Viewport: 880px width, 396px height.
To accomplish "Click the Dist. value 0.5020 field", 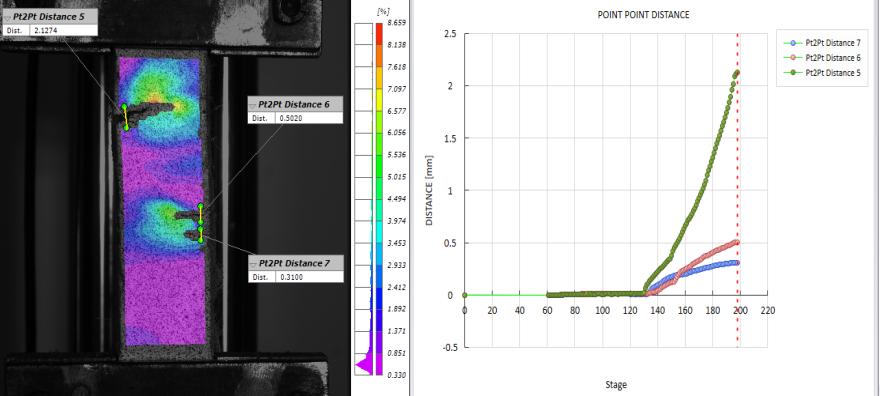I will (309, 118).
